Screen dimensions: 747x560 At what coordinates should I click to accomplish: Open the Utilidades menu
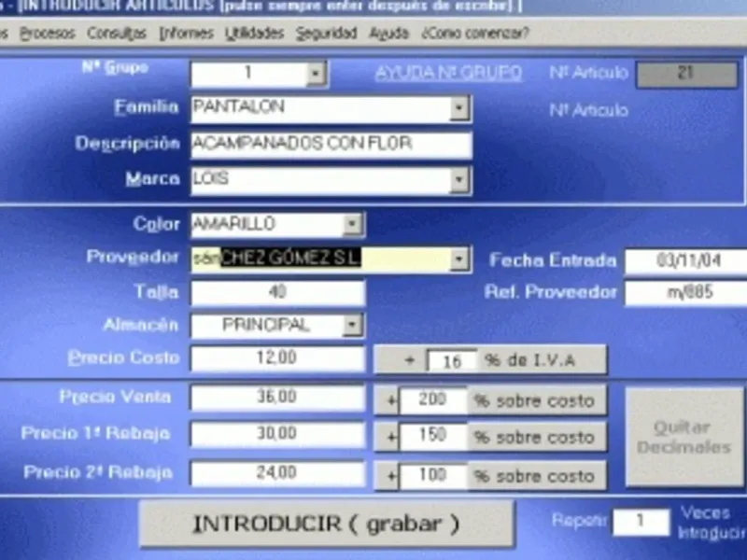[x=254, y=34]
